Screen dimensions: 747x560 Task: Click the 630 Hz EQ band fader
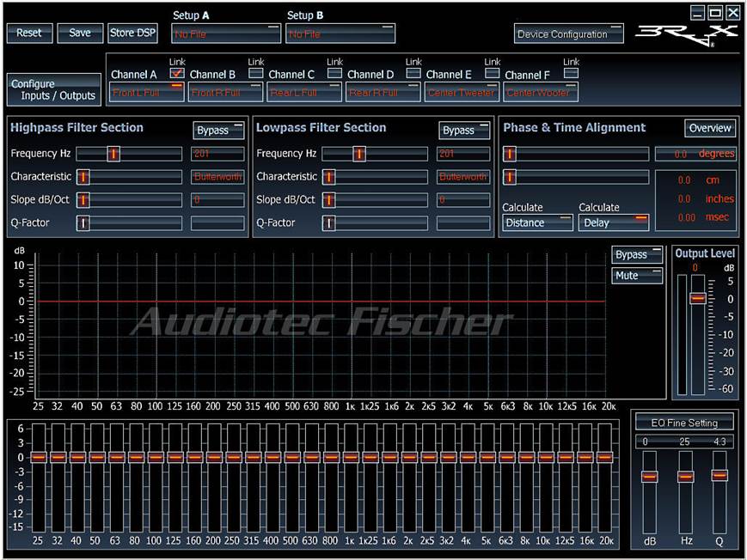click(312, 457)
